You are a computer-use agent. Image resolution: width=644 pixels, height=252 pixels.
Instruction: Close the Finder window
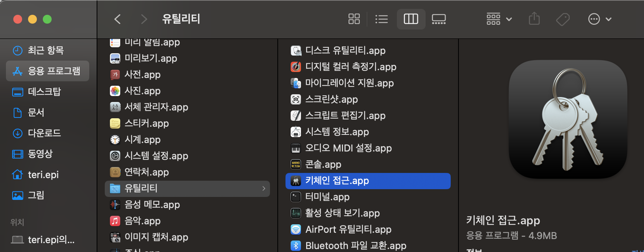[x=18, y=19]
